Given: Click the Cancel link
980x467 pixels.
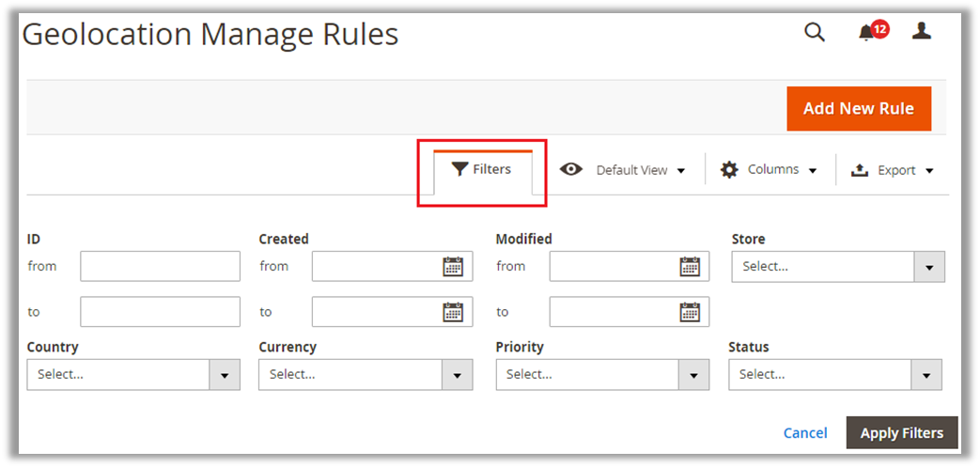Looking at the screenshot, I should click(805, 433).
